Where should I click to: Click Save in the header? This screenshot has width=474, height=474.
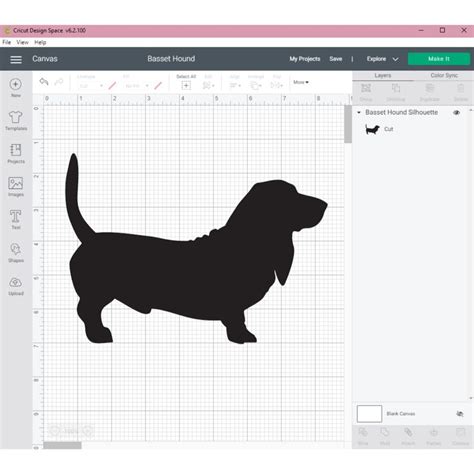click(336, 59)
